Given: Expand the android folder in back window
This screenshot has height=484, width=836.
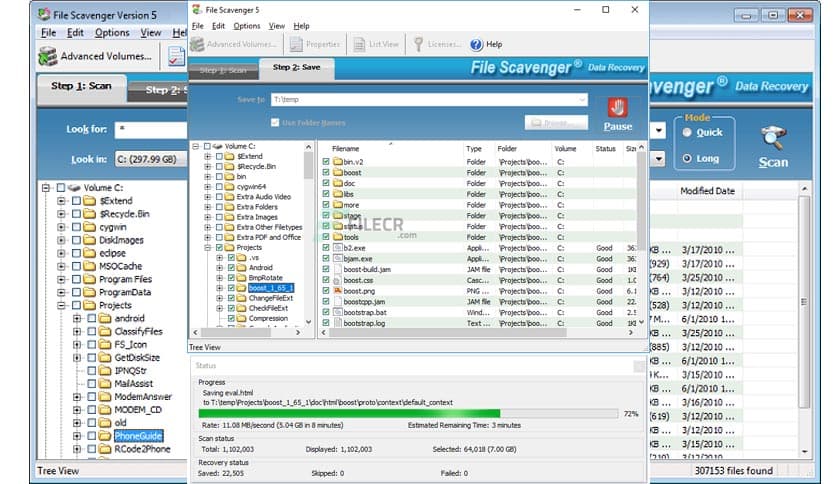Looking at the screenshot, I should (77, 318).
